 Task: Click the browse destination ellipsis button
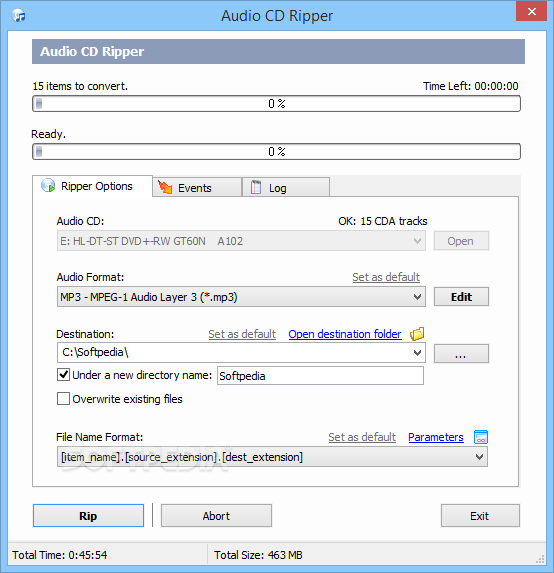click(461, 353)
